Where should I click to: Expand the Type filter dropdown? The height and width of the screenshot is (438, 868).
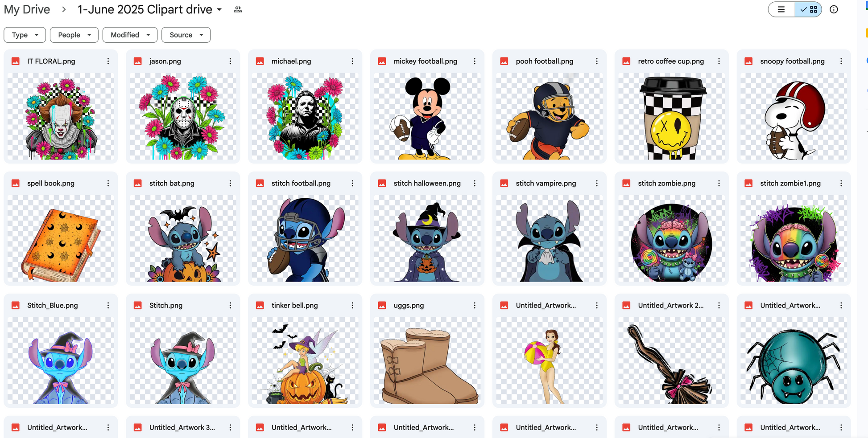[25, 35]
